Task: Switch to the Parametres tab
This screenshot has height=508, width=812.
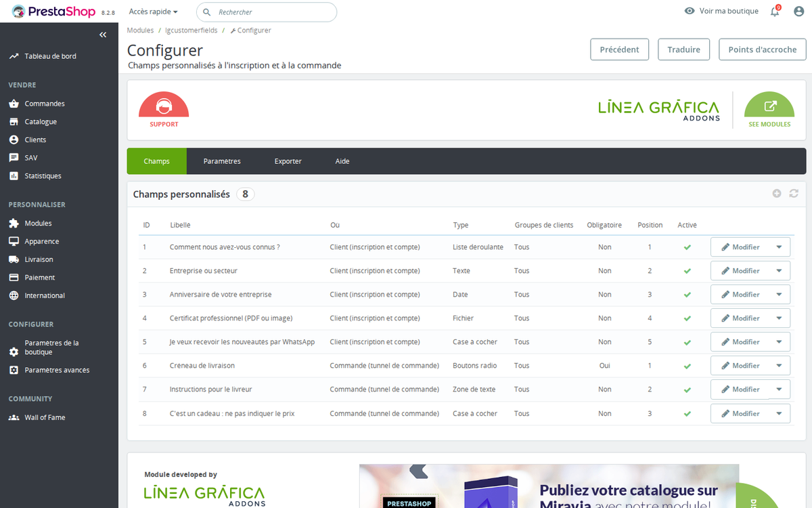Action: (x=222, y=161)
